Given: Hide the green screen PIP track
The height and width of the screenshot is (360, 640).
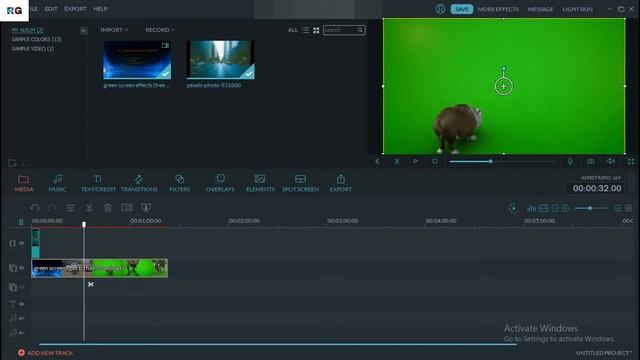Looking at the screenshot, I should point(22,268).
